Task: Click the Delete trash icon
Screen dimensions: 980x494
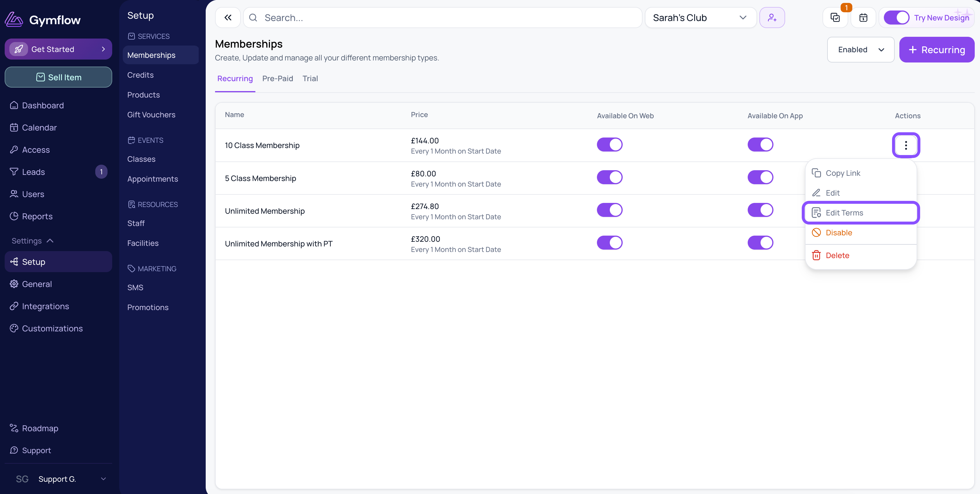Action: pyautogui.click(x=816, y=255)
